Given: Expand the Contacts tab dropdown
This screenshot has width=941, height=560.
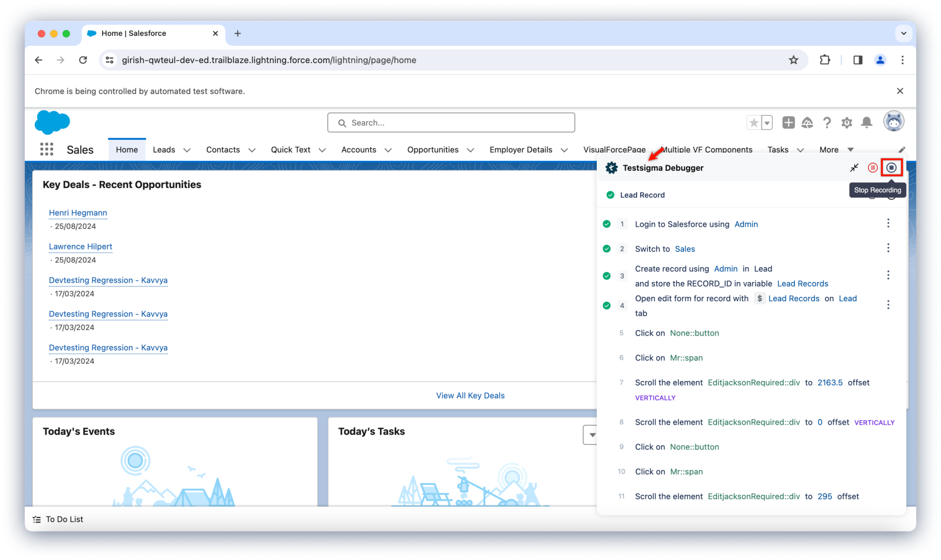Looking at the screenshot, I should [252, 150].
